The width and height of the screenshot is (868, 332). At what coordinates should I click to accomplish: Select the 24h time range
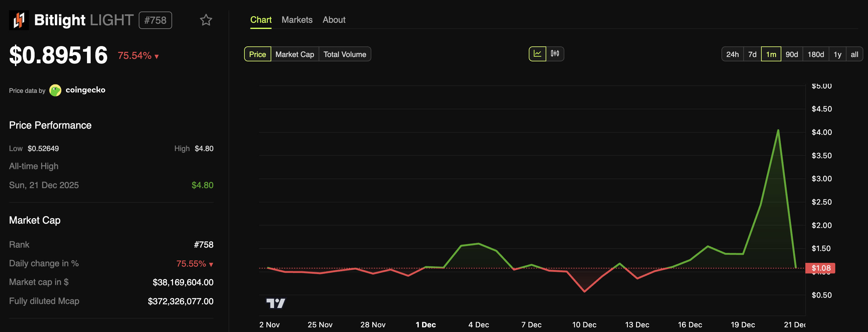pyautogui.click(x=733, y=54)
